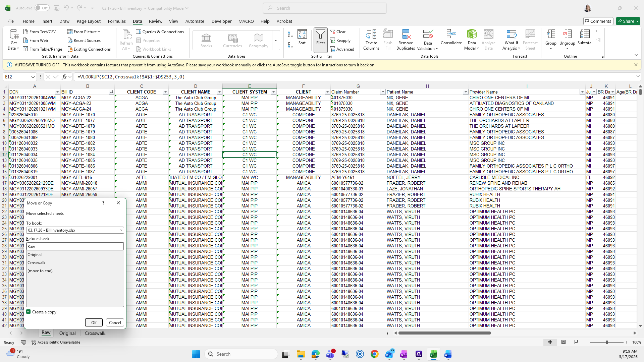The image size is (644, 362).
Task: Switch to the Crosswalk sheet tab
Action: pyautogui.click(x=95, y=333)
